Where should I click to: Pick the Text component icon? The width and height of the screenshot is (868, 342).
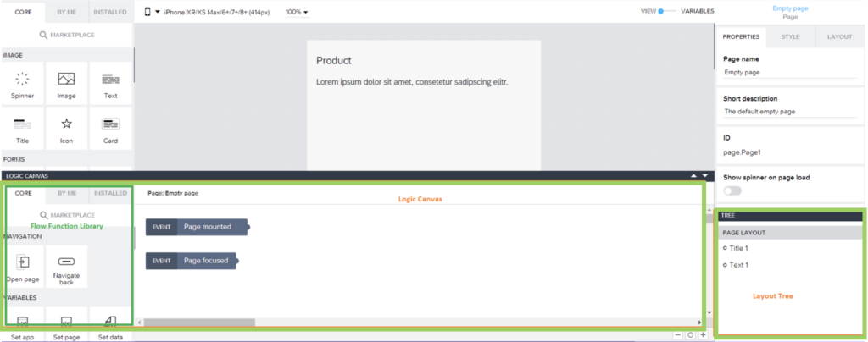tap(110, 80)
